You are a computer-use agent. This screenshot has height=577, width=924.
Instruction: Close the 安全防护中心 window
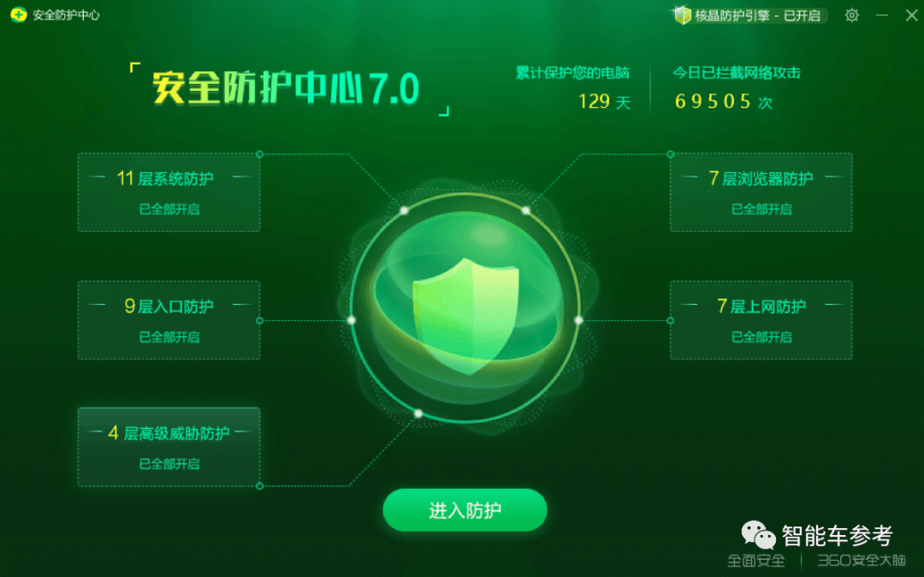coord(911,15)
